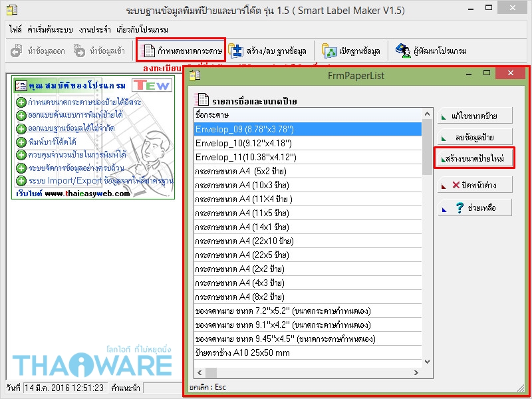Screen dimensions: 532x399
Task: Click the ผู้พัฒนาโปรแกรม developer icon
Action: (x=403, y=51)
